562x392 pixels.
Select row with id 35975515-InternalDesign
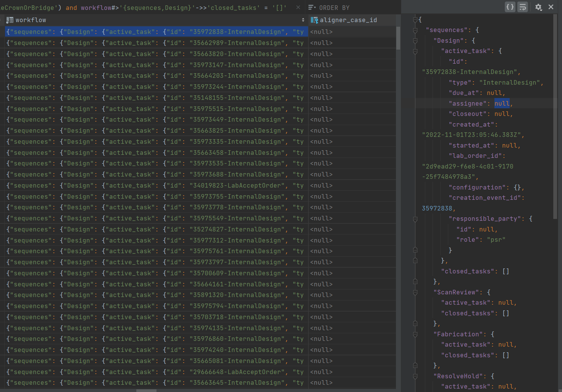[157, 109]
